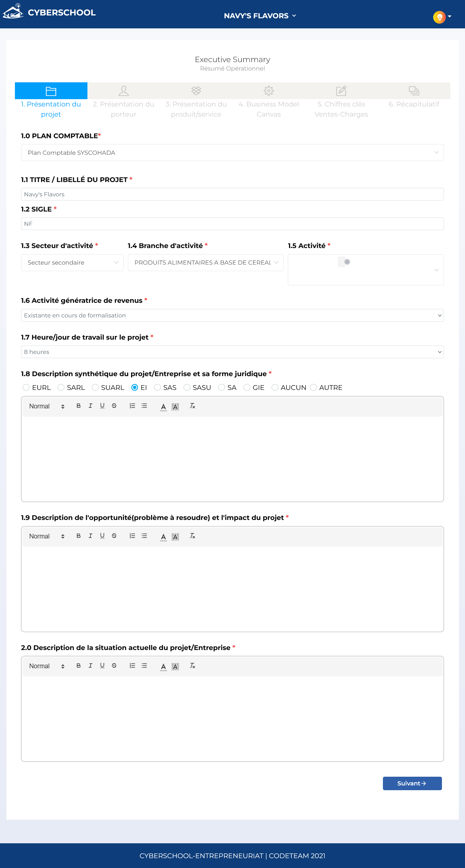Clear formatting in section 1.8 editor
The image size is (465, 868).
(192, 406)
